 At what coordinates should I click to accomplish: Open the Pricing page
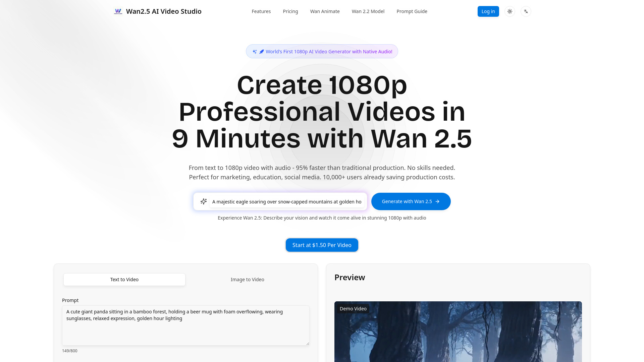pos(290,11)
